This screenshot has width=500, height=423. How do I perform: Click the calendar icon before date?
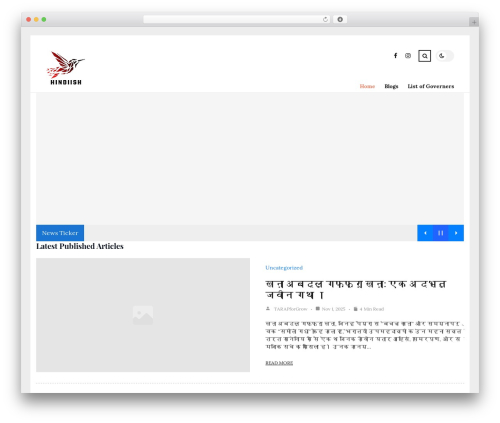318,309
